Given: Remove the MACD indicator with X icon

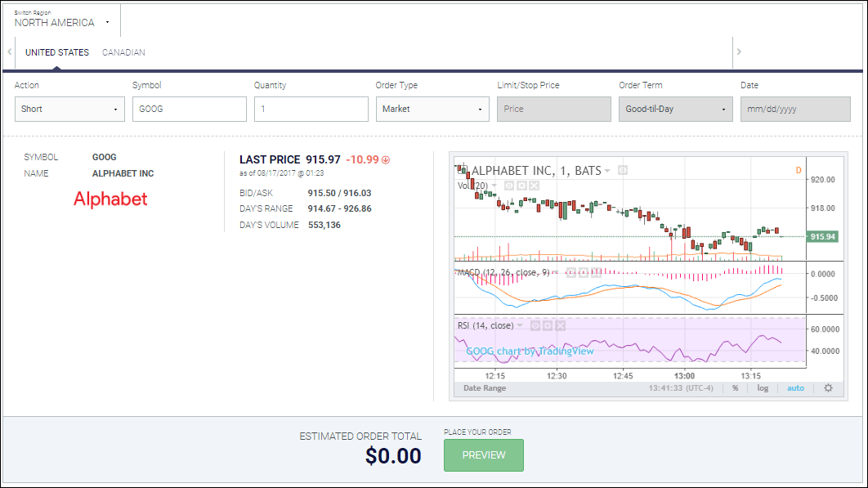Looking at the screenshot, I should click(596, 272).
